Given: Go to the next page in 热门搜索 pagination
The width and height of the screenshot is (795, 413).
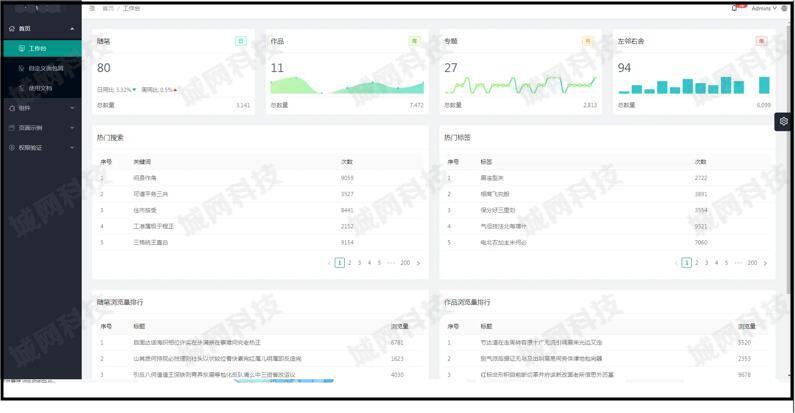Looking at the screenshot, I should click(418, 263).
